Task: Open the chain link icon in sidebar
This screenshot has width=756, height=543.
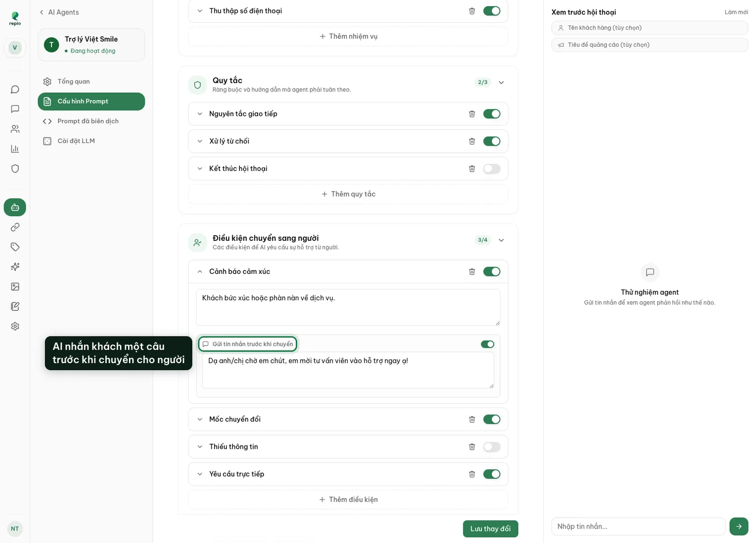Action: (x=15, y=227)
